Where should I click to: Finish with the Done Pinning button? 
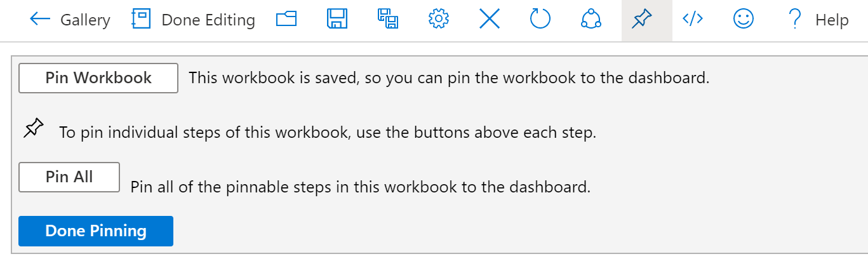[96, 231]
